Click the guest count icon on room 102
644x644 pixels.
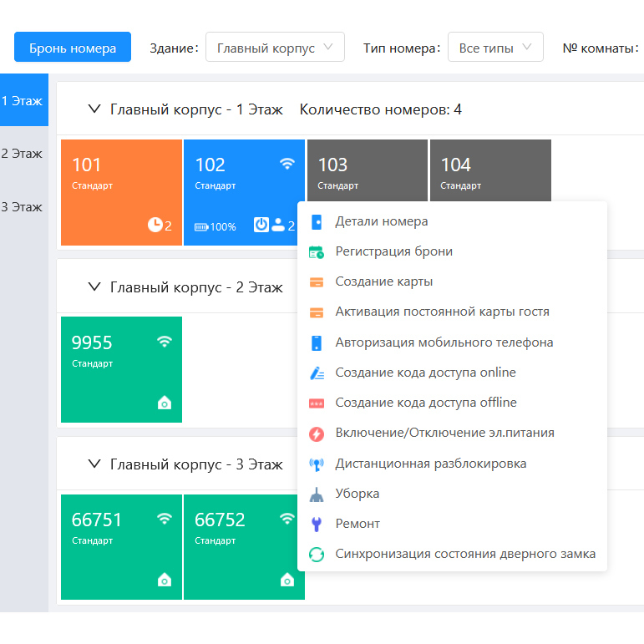tap(280, 225)
